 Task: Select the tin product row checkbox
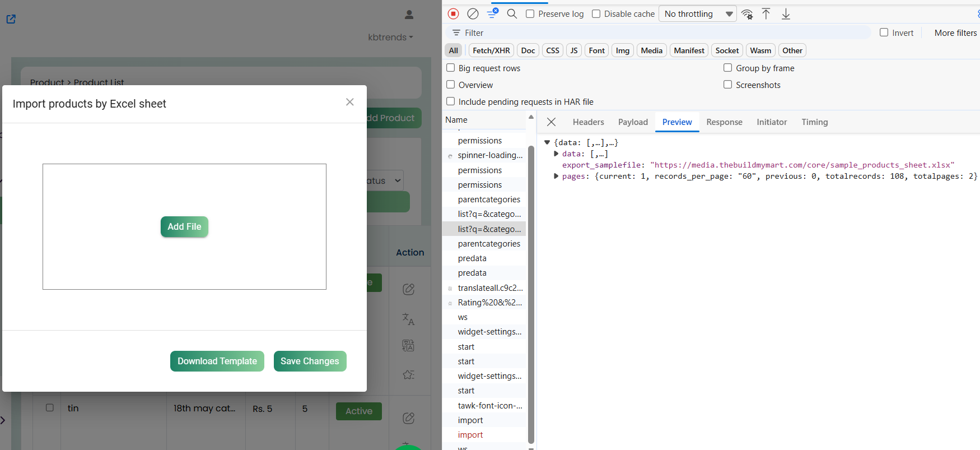coord(50,407)
